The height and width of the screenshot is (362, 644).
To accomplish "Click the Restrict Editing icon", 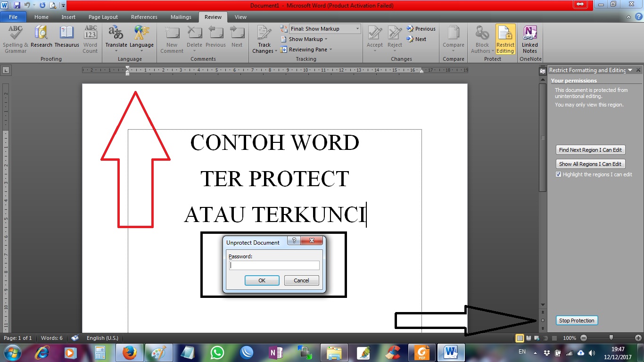I will [505, 39].
